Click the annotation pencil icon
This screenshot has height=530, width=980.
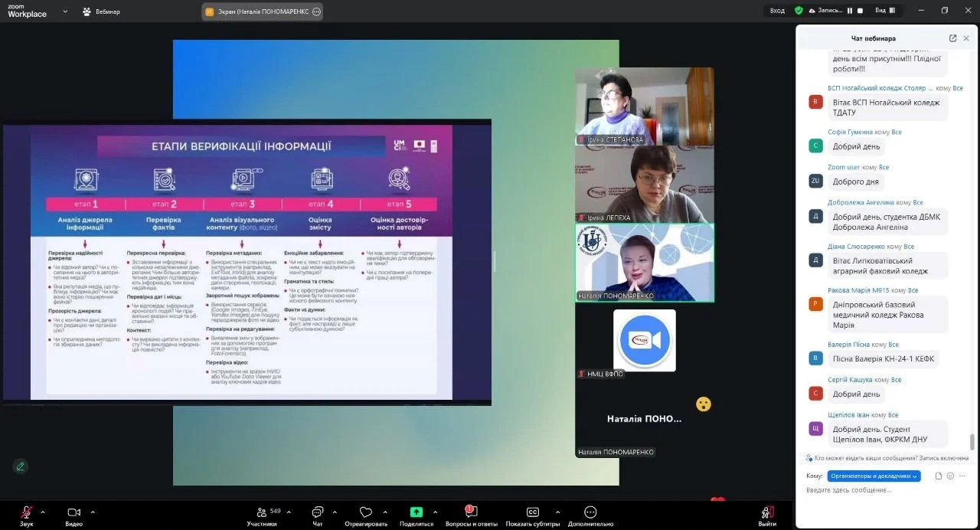[x=21, y=466]
